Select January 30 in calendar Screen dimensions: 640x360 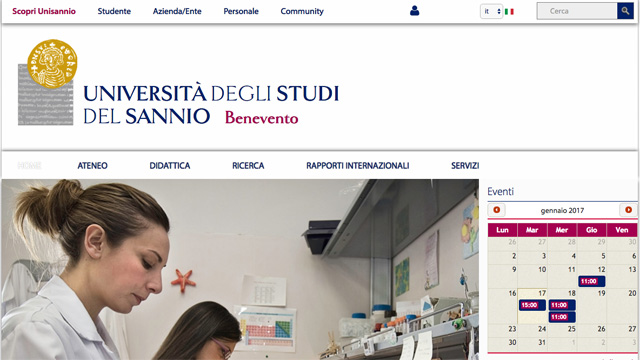512,342
